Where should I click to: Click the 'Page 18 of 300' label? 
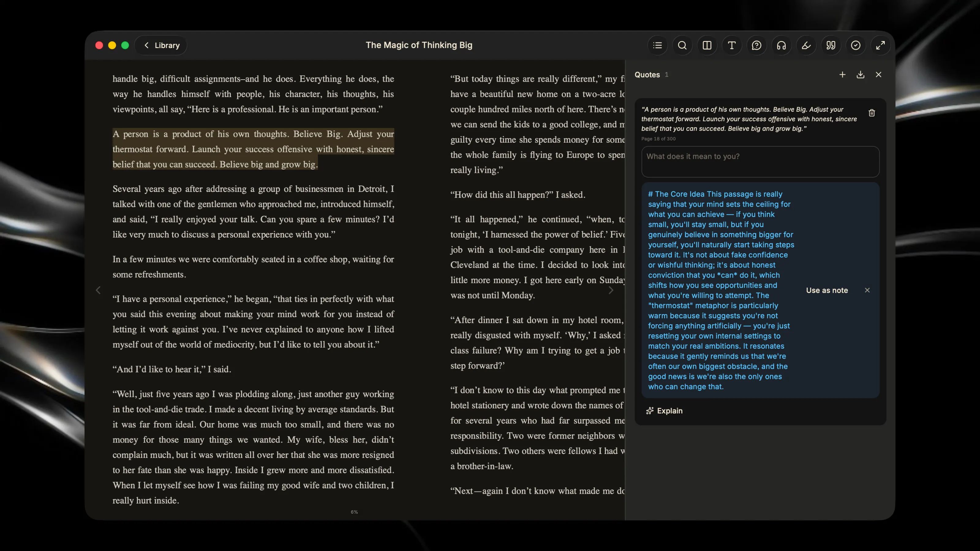[x=658, y=139]
